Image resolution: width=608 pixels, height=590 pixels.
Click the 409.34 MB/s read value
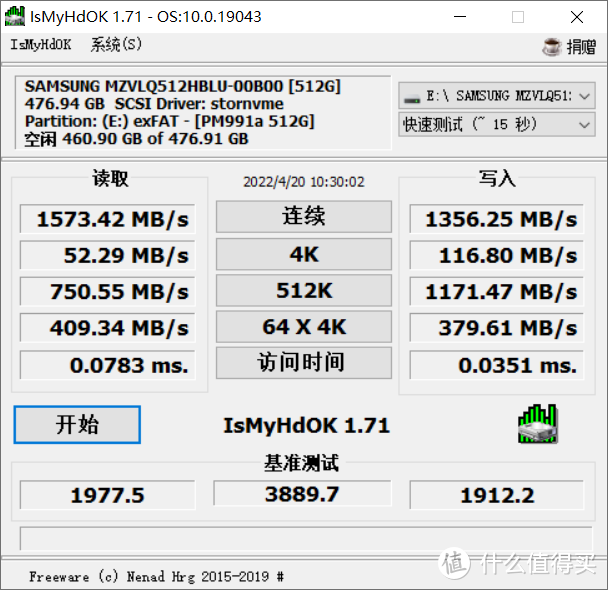click(107, 328)
